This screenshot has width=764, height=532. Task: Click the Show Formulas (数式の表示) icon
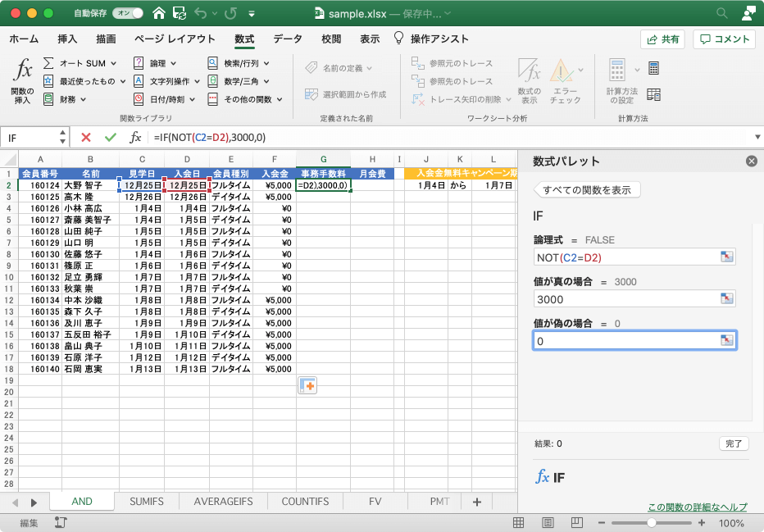[x=529, y=72]
